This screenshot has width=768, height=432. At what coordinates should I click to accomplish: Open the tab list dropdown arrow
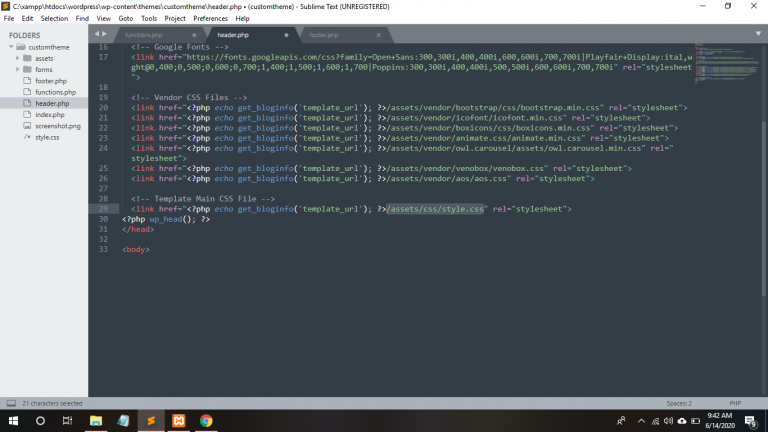pos(758,34)
